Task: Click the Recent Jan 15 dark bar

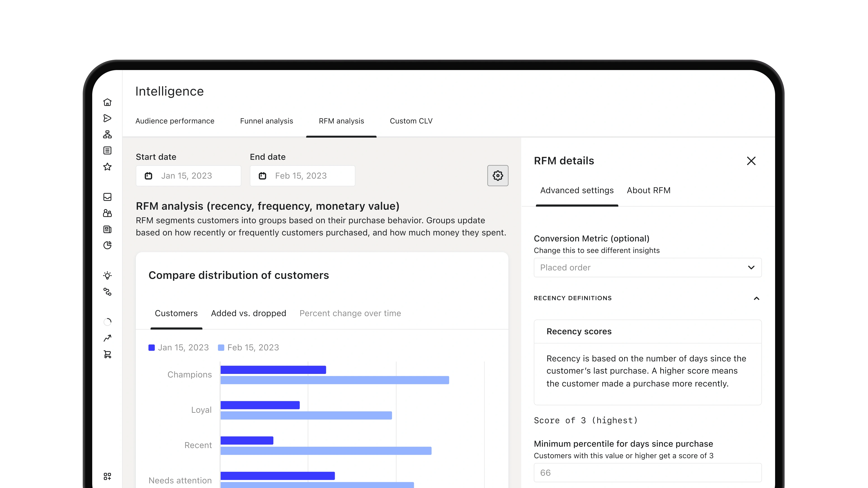Action: click(247, 441)
